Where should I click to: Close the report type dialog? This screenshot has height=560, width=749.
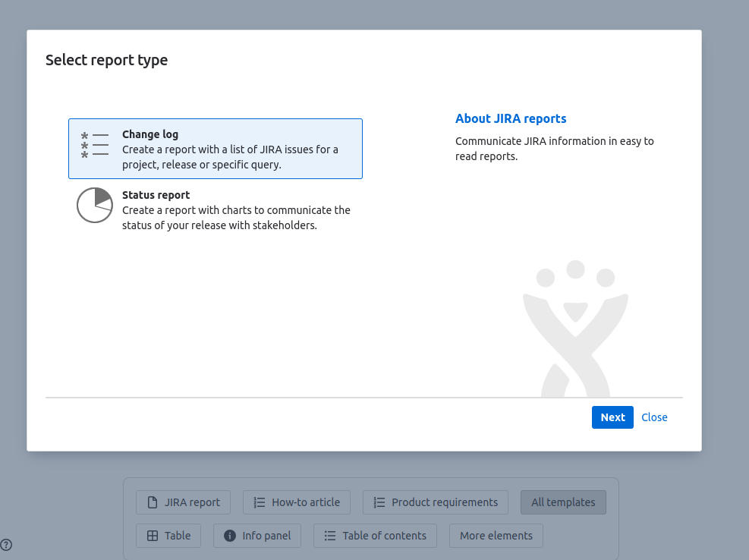click(654, 417)
